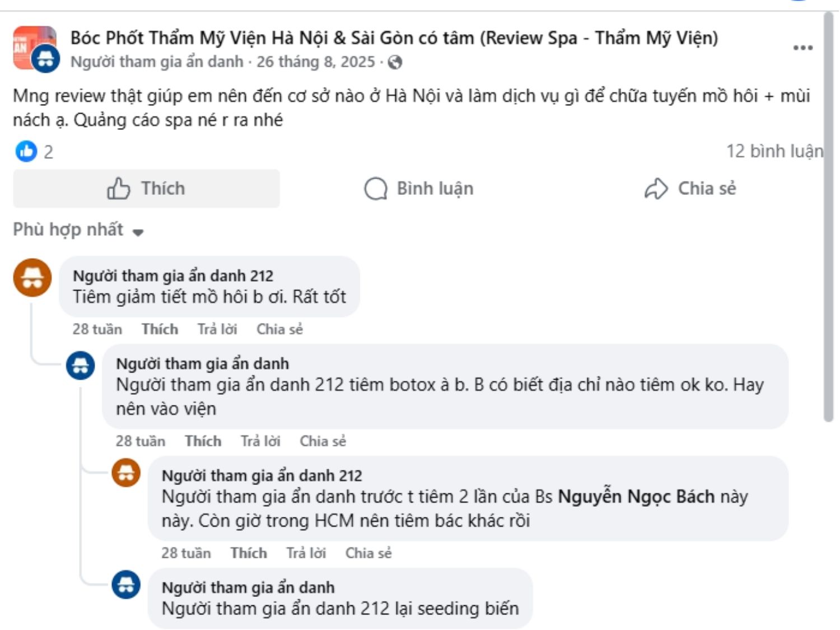This screenshot has width=840, height=630.
Task: Click the share arrow icon beside Chia sẻ
Action: [656, 189]
